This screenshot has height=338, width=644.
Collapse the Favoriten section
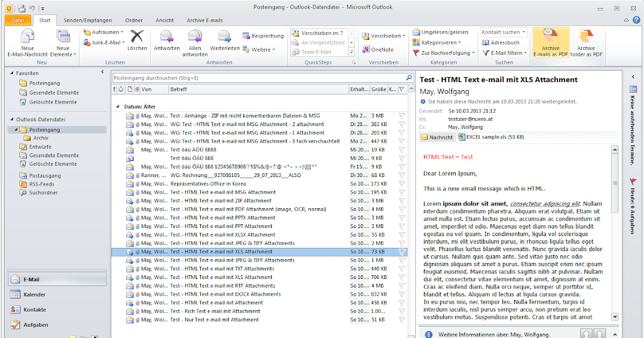(x=12, y=72)
